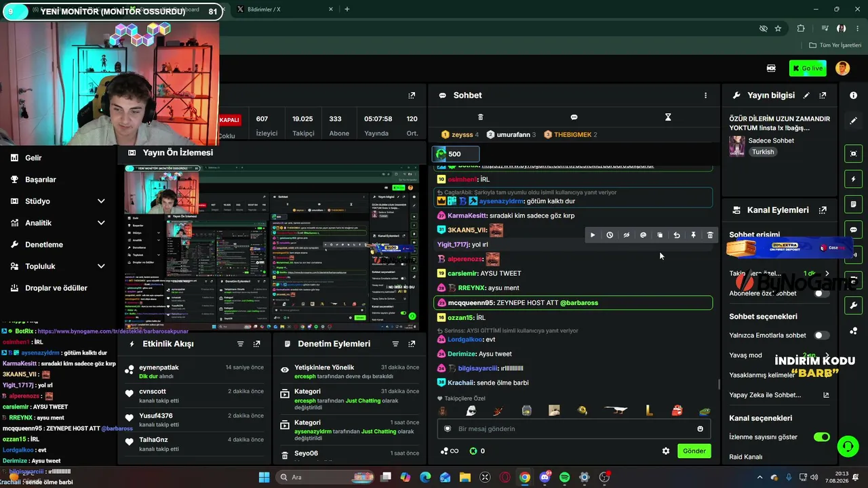Click the Yusuf4376 follow event row

[x=194, y=420]
